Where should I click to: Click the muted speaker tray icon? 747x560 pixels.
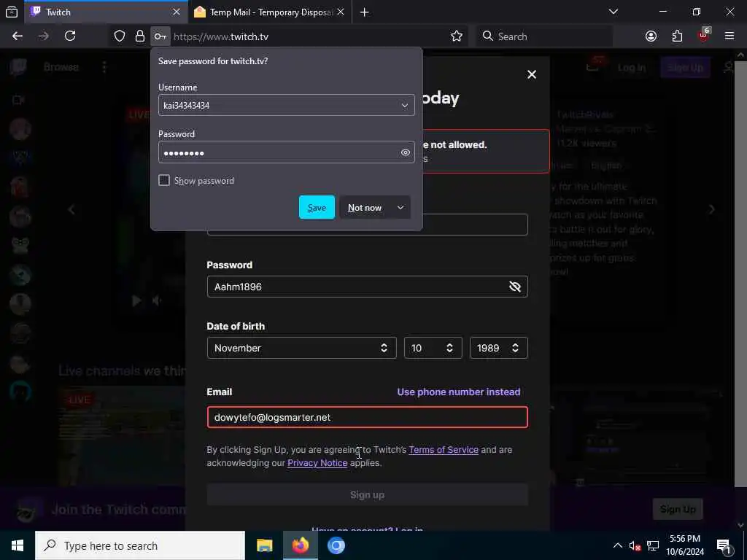tap(635, 545)
